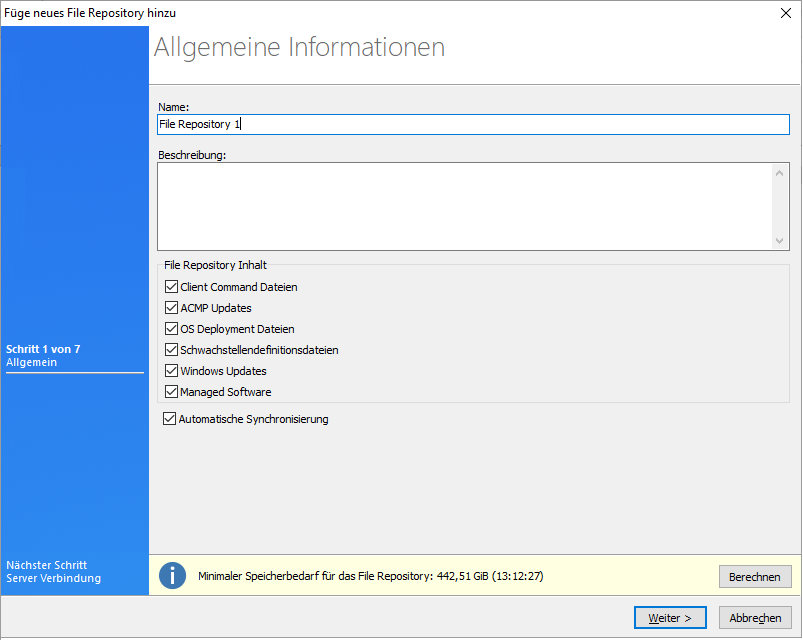
Task: Click Weiter to proceed
Action: pyautogui.click(x=670, y=618)
